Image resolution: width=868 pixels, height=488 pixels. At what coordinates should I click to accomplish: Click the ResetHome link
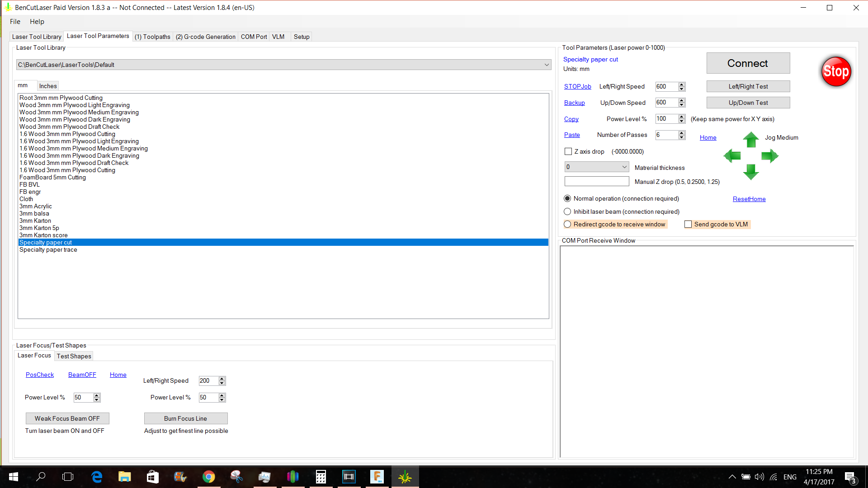click(x=749, y=199)
